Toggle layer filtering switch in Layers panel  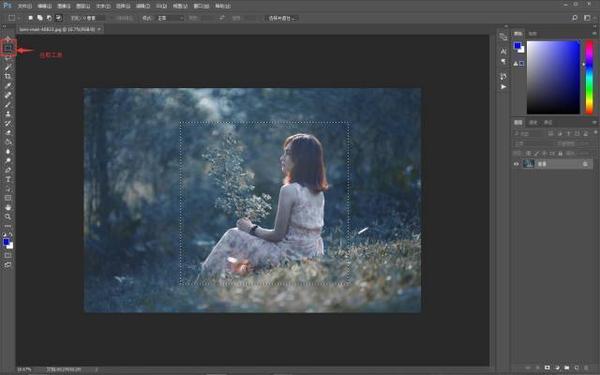(595, 132)
